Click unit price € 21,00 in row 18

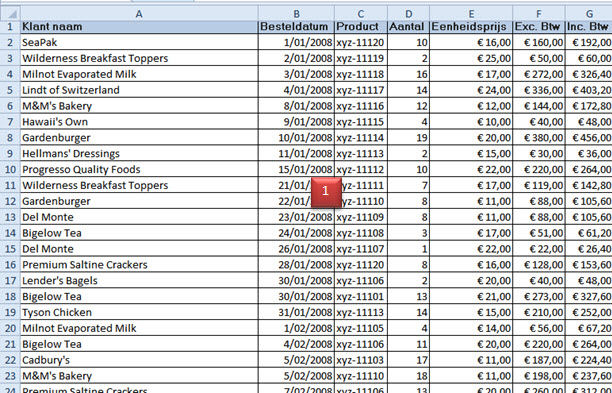[471, 297]
